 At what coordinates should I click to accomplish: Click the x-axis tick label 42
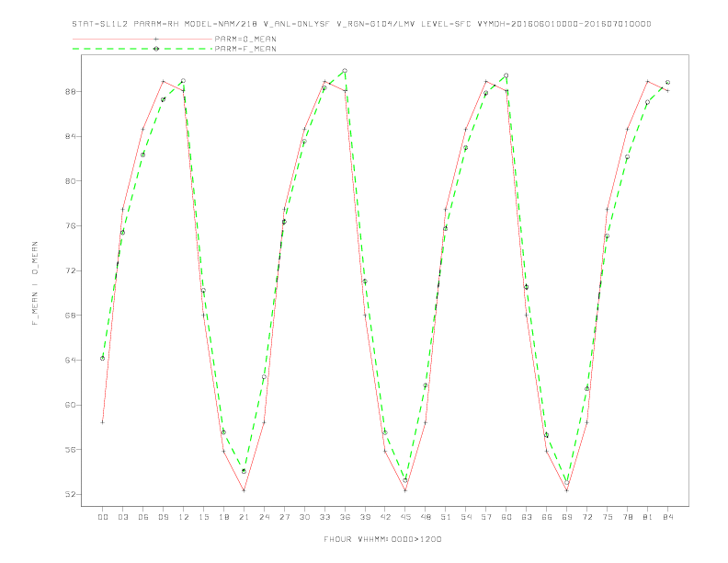coord(385,517)
